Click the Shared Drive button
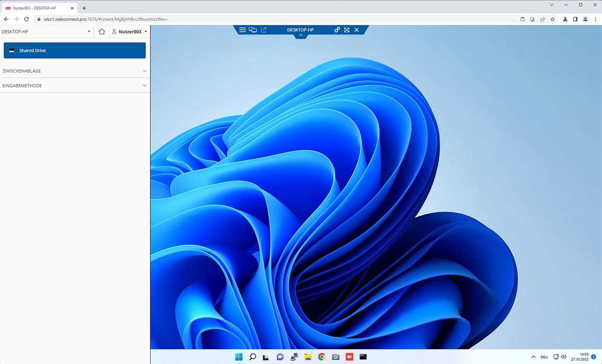The height and width of the screenshot is (364, 602). [74, 50]
